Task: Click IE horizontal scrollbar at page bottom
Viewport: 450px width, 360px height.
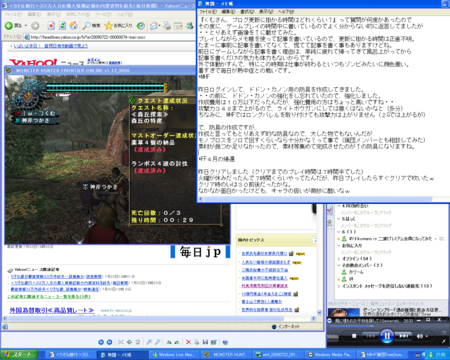Action: (x=160, y=319)
